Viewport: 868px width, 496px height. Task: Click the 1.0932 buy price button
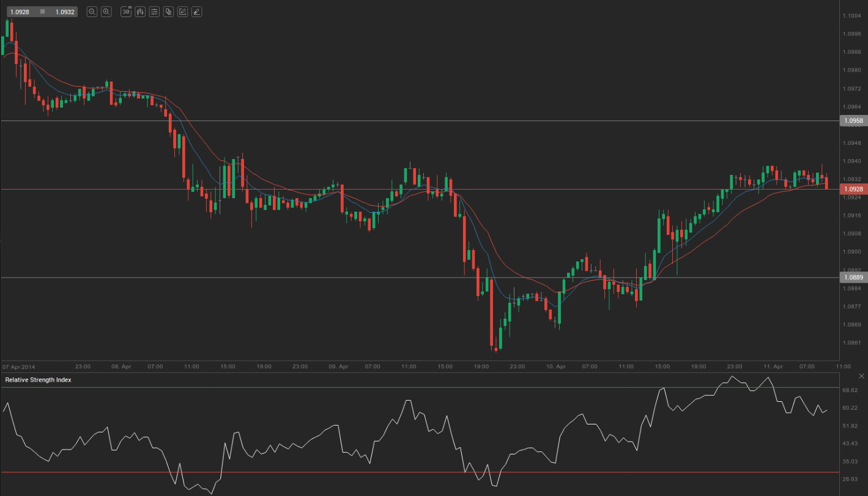[x=64, y=12]
